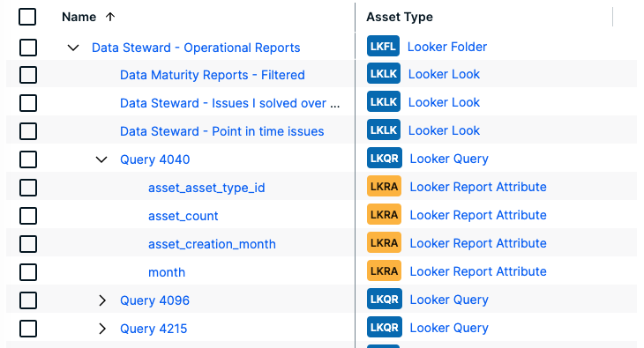Click the LKRA badge in month row
This screenshot has width=644, height=348.
(x=384, y=271)
